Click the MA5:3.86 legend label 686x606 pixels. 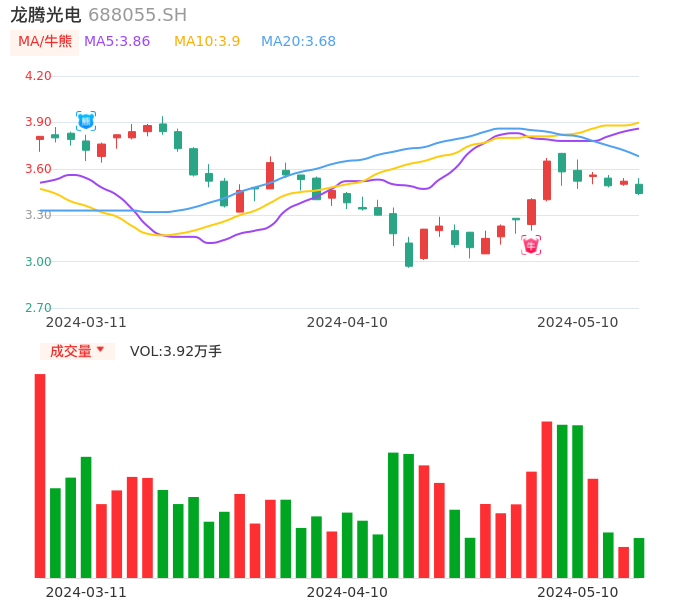tap(117, 42)
